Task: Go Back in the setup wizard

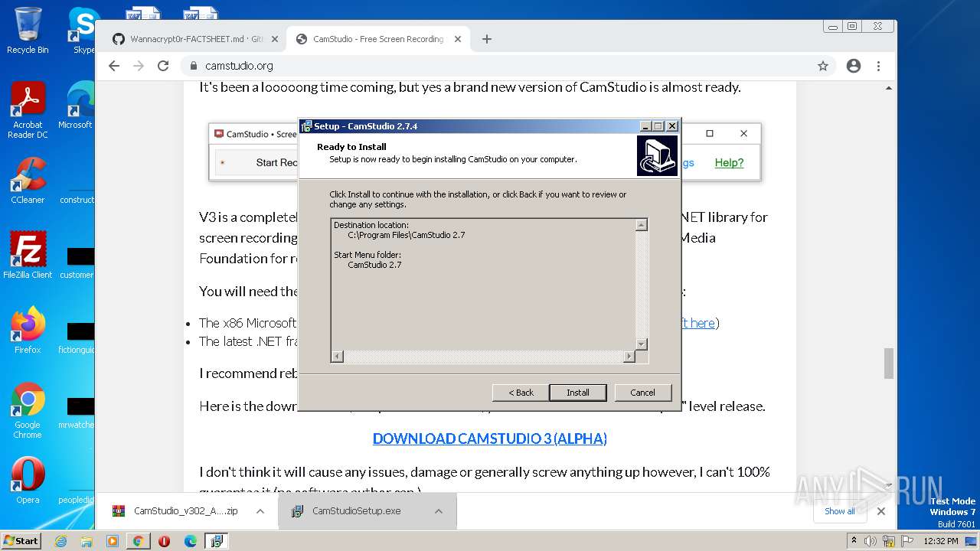Action: (521, 393)
